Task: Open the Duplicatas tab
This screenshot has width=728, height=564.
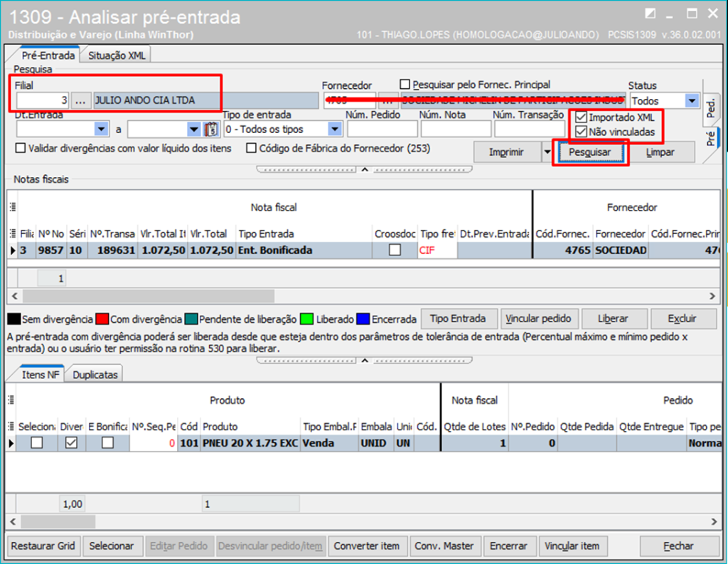Action: point(96,374)
